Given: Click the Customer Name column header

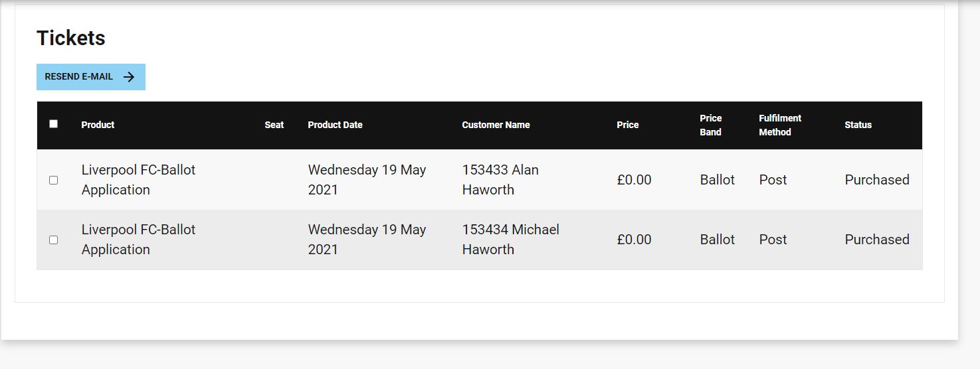Looking at the screenshot, I should click(496, 125).
